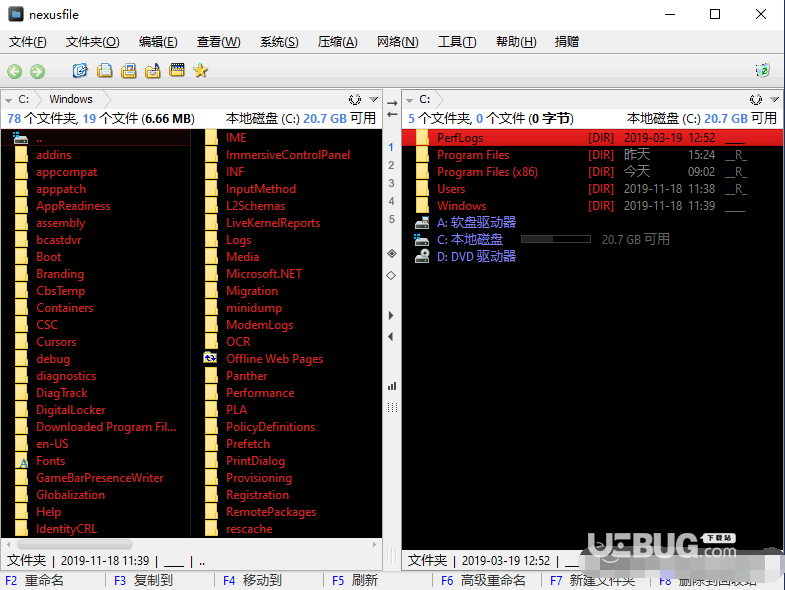Click F4 移动到 button

tap(252, 580)
